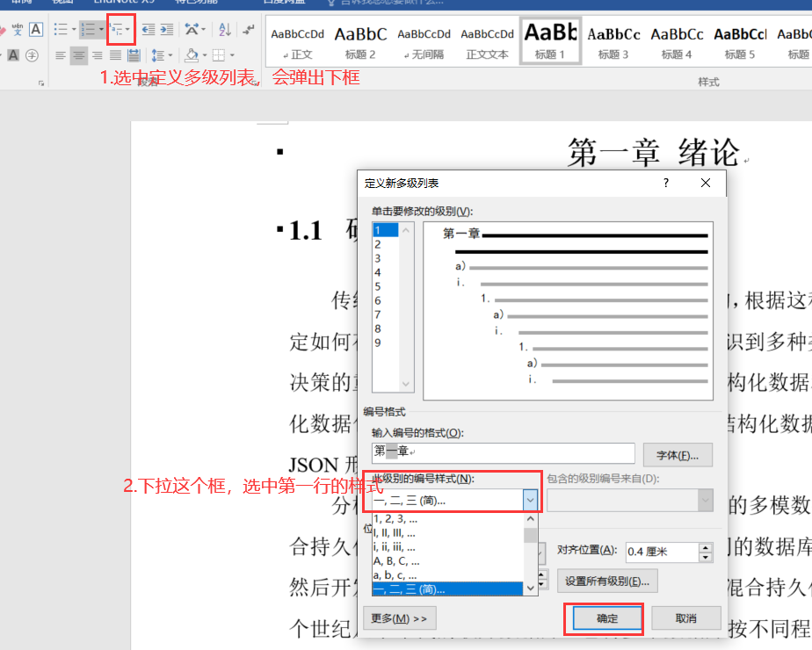Toggle the bulleted list formatting
This screenshot has height=650, width=812.
tap(61, 29)
